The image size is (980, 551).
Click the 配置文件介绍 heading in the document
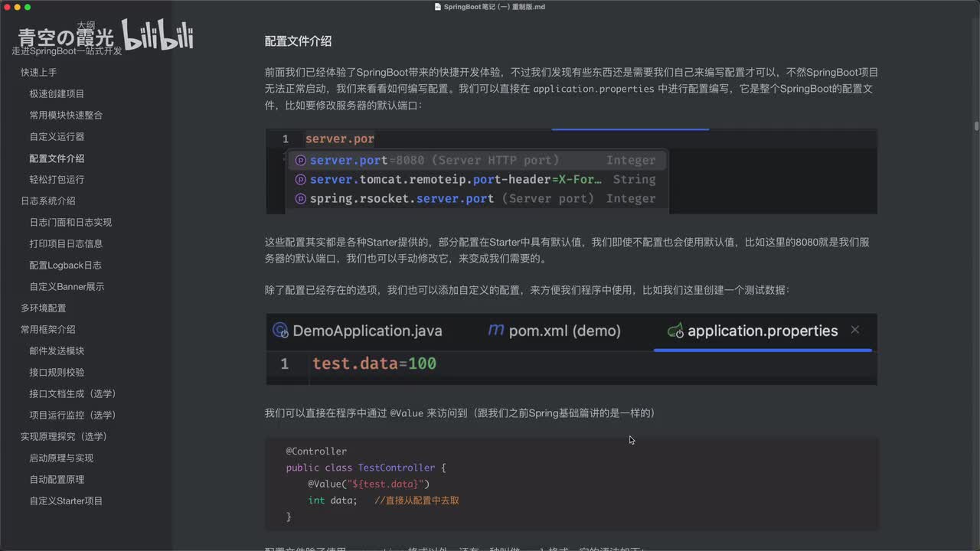point(298,41)
